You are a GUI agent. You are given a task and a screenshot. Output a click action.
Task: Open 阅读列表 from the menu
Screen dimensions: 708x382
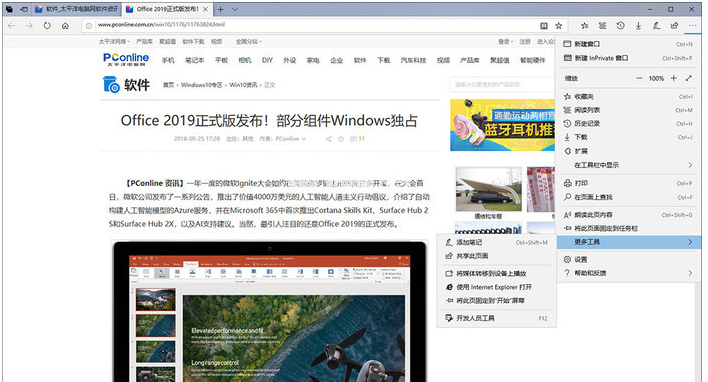pyautogui.click(x=628, y=110)
